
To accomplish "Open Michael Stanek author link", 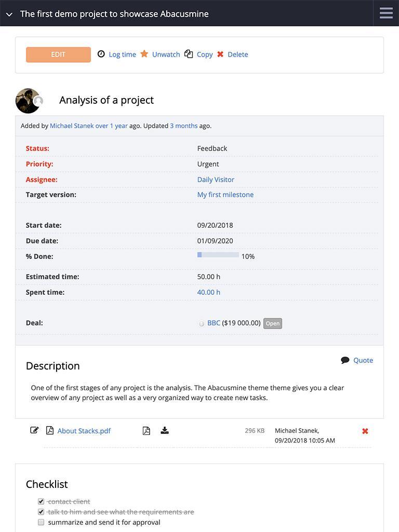I will click(x=72, y=126).
